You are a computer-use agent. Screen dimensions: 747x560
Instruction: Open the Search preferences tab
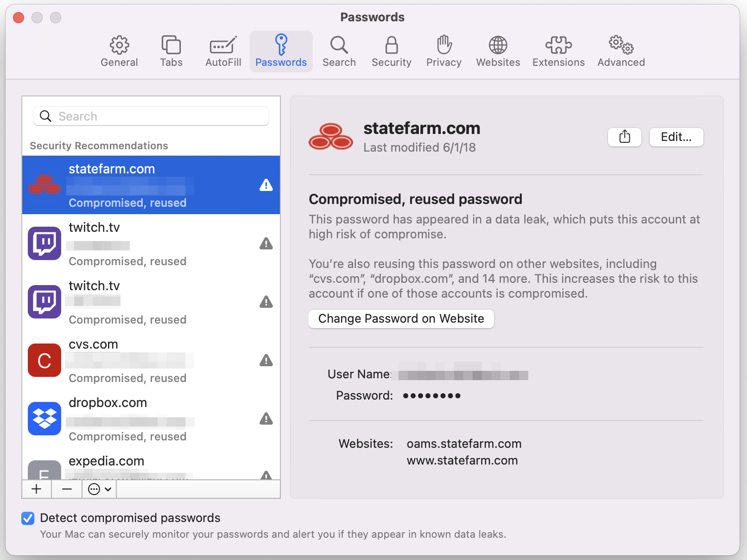[339, 51]
